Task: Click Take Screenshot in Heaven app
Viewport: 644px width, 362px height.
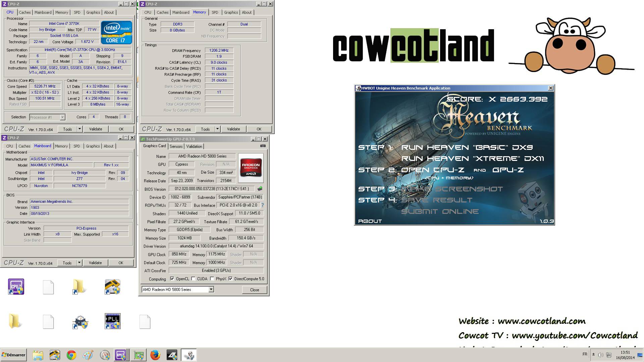Action: pos(452,189)
